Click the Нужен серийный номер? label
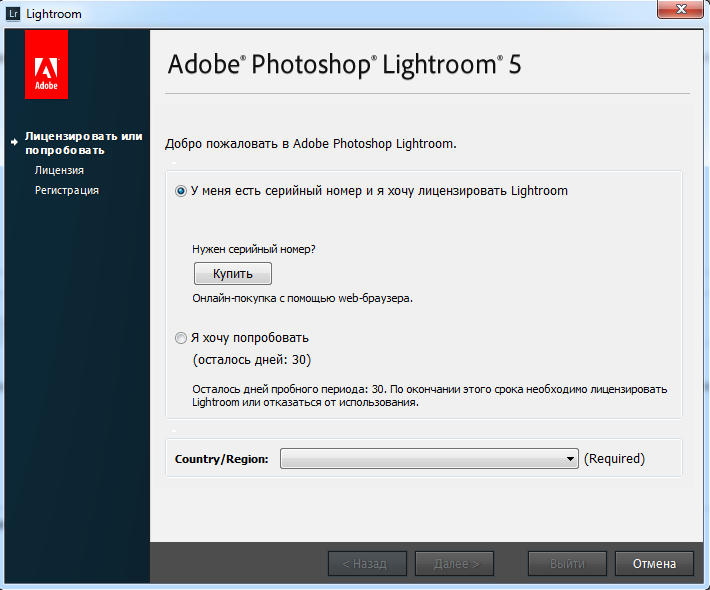Viewport: 710px width, 590px height. point(254,249)
